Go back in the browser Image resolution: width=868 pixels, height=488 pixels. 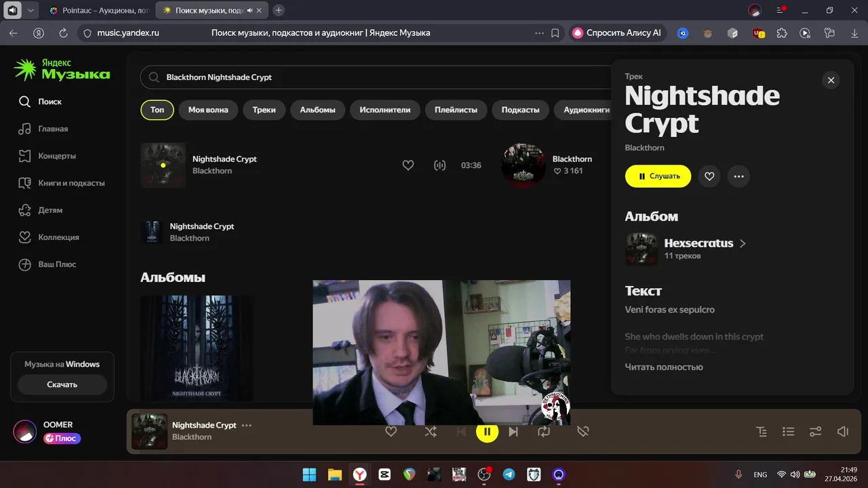pos(14,33)
